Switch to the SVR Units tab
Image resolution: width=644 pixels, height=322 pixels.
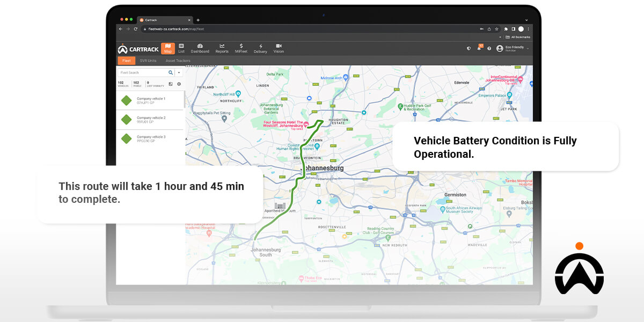coord(148,61)
